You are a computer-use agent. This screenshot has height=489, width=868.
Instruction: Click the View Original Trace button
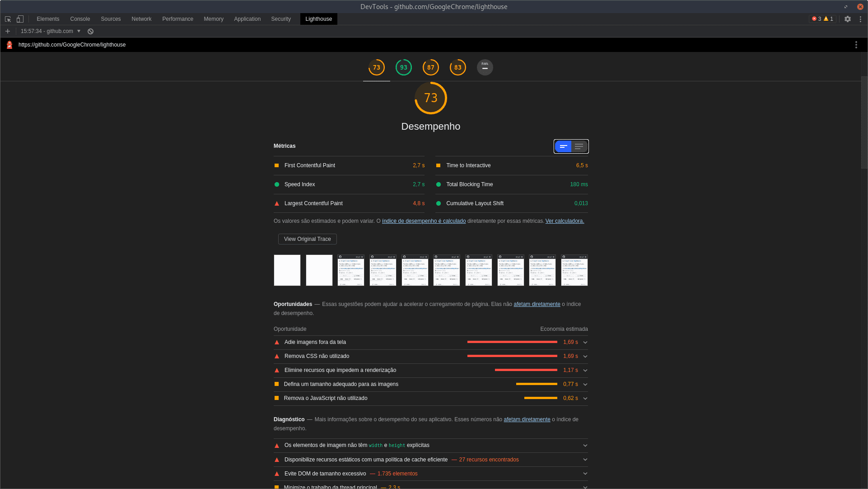pos(307,239)
